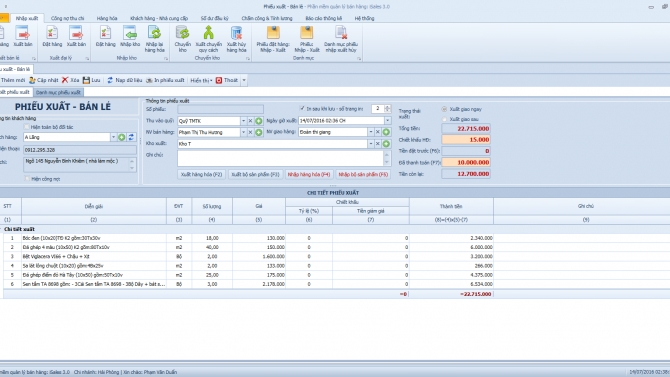Click Xuất bộ sản phẩm (F3) button
670x377 pixels.
click(255, 174)
